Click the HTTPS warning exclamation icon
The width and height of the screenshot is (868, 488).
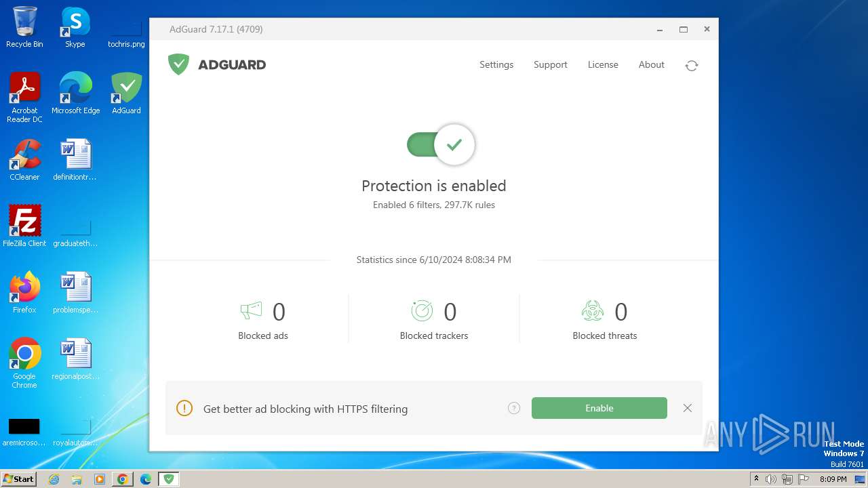tap(184, 408)
